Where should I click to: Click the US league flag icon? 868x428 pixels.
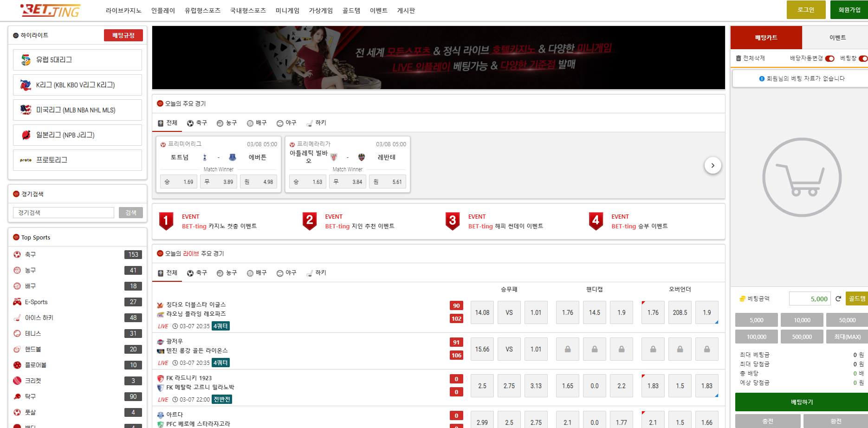pyautogui.click(x=26, y=110)
